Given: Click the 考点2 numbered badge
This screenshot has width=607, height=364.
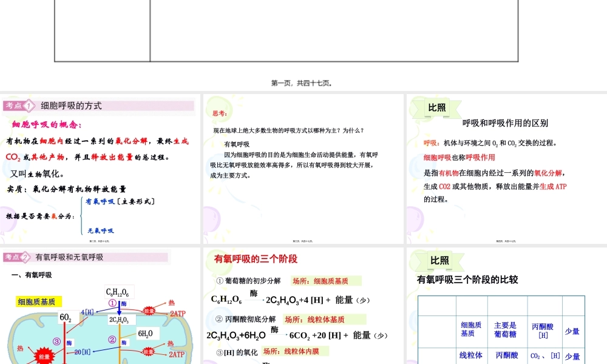Looking at the screenshot, I should [25, 257].
